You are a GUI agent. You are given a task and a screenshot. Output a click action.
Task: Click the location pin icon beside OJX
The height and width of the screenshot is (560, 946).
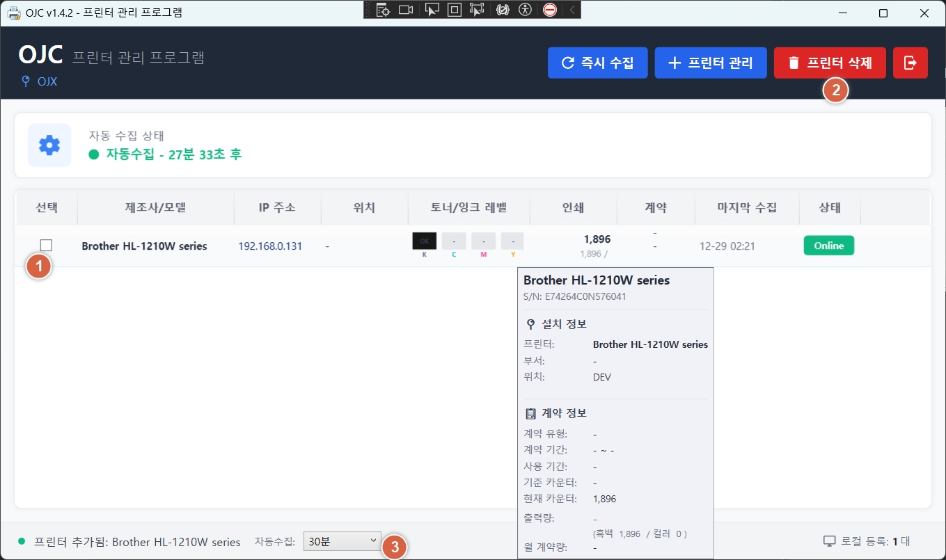tap(26, 81)
